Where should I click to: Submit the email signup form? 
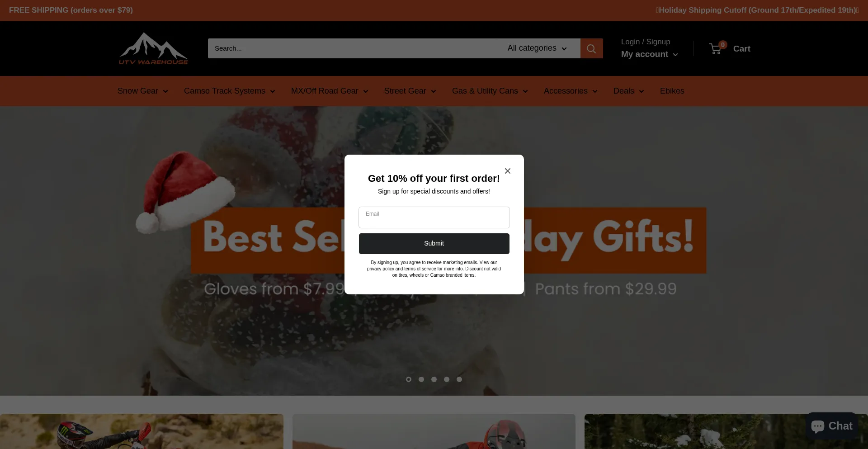(x=434, y=244)
